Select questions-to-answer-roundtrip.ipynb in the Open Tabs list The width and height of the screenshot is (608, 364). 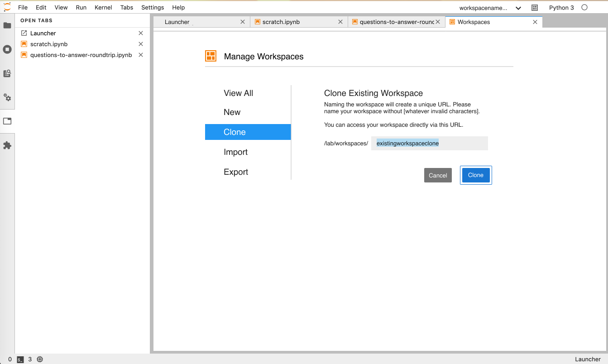[x=81, y=55]
